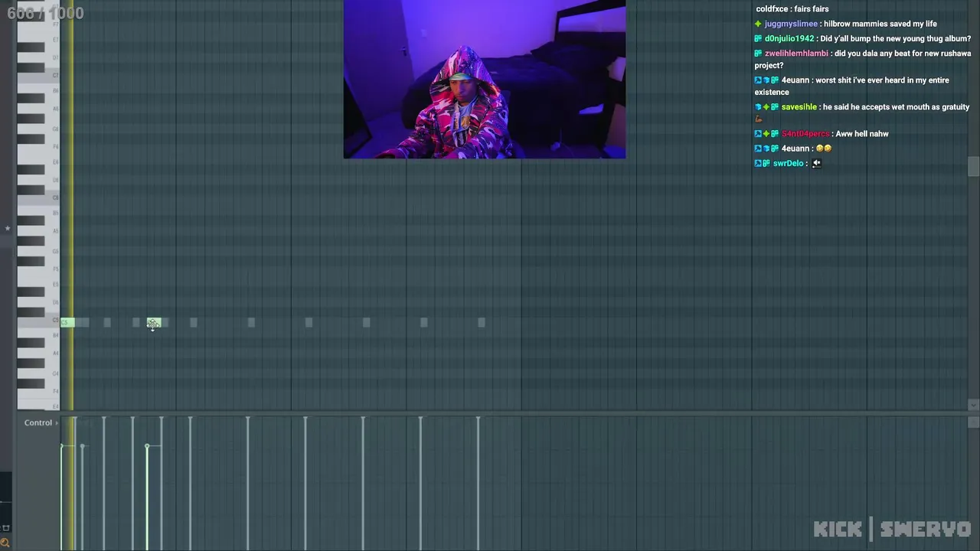Open d0njulio1942's chat profile
This screenshot has height=551, width=980.
tap(789, 38)
